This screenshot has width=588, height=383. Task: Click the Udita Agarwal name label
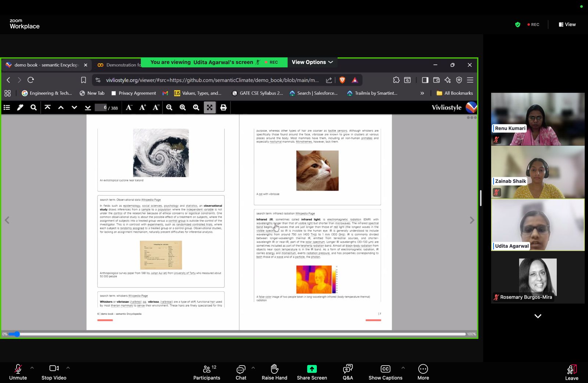coord(511,246)
